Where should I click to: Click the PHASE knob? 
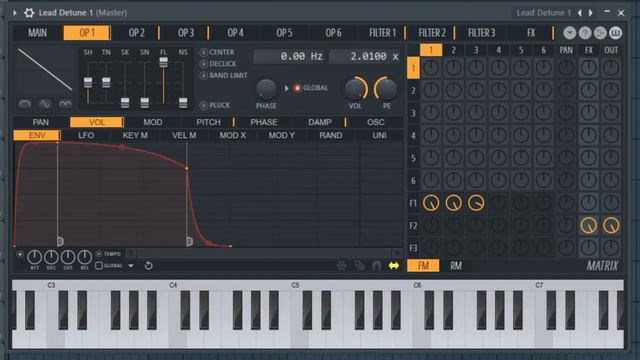point(266,89)
